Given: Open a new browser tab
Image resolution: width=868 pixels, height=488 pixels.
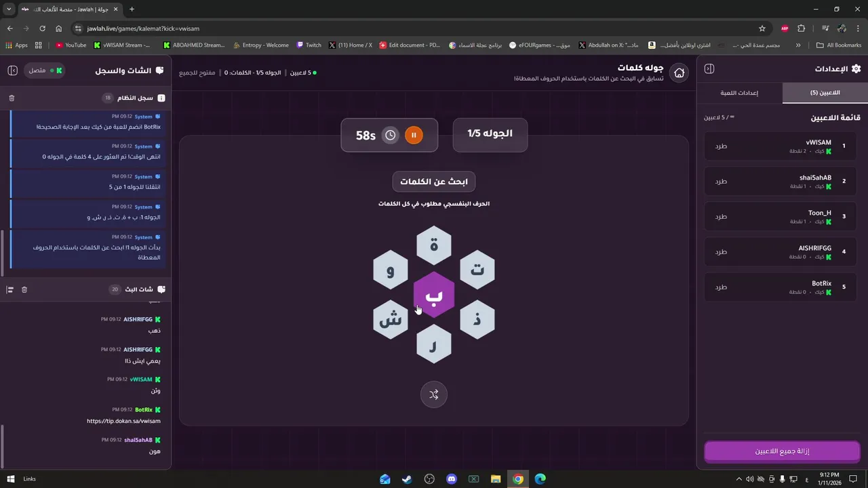Looking at the screenshot, I should [x=132, y=9].
